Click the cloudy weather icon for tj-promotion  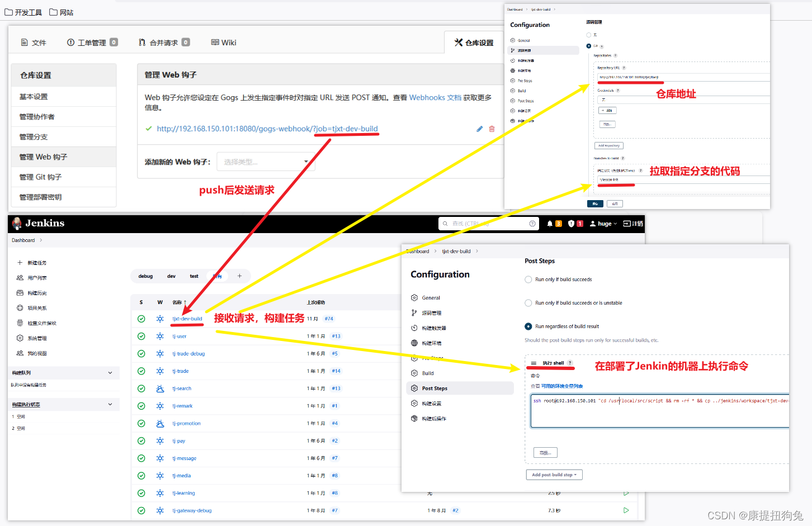(160, 423)
